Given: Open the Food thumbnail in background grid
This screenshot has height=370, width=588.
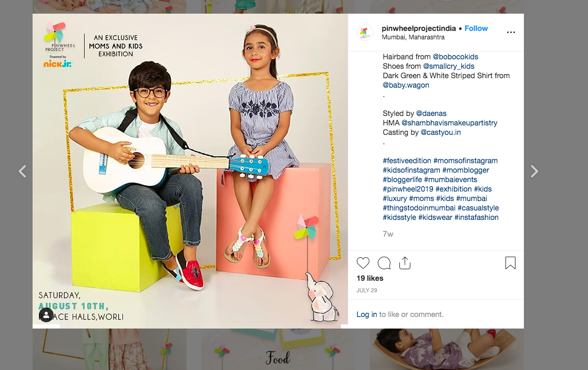Looking at the screenshot, I should [278, 349].
